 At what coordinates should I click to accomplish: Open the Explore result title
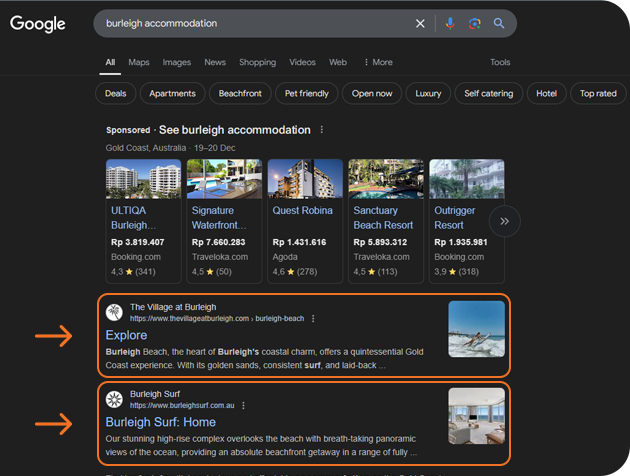tap(126, 335)
